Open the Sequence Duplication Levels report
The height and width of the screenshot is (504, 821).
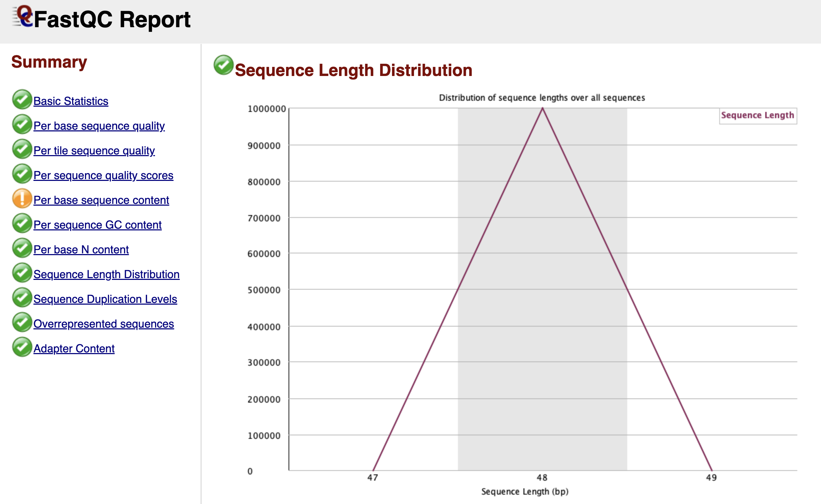(105, 299)
